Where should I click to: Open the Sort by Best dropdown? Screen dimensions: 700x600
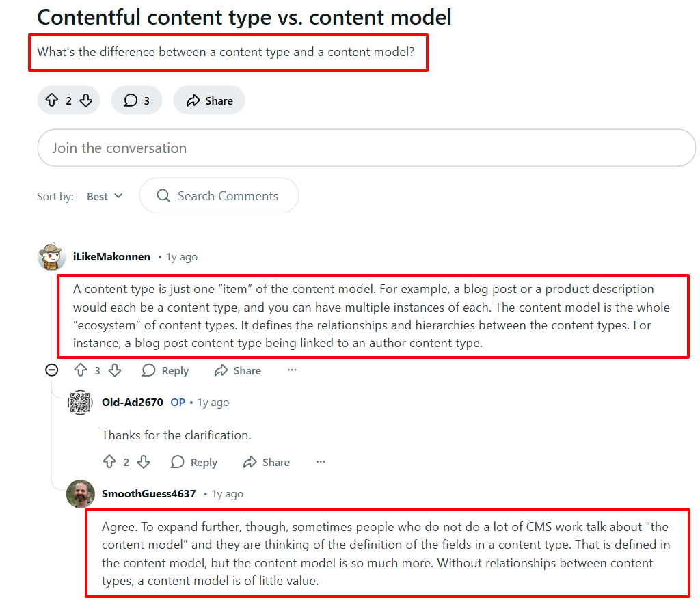coord(104,196)
